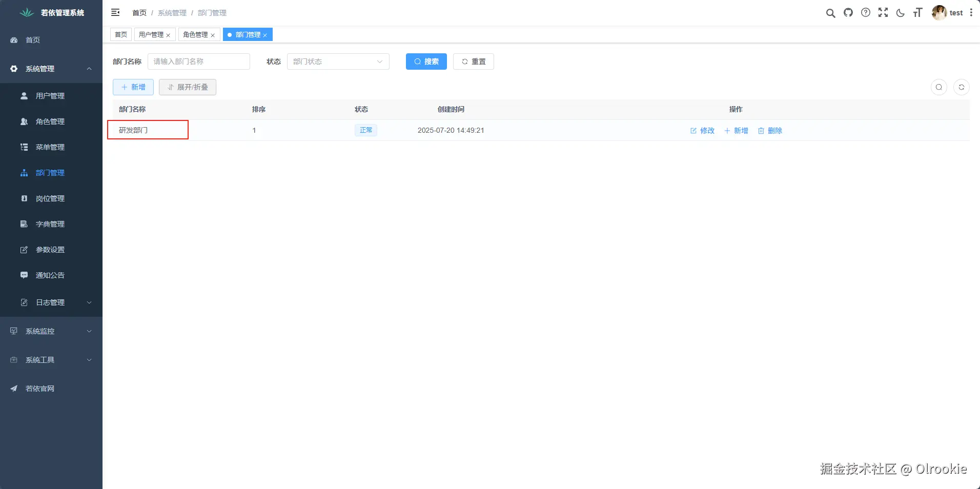The image size is (980, 489).
Task: Toggle the search bar visibility round icon
Action: click(x=939, y=87)
